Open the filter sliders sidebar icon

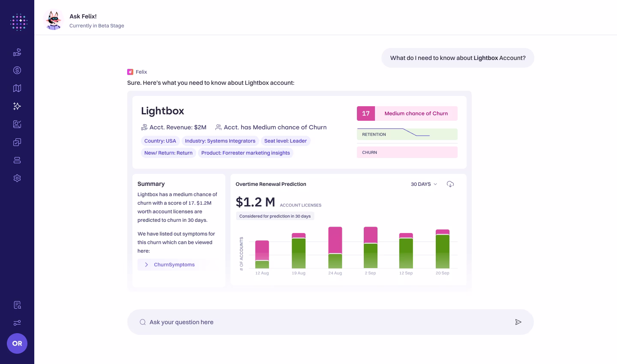pyautogui.click(x=17, y=323)
